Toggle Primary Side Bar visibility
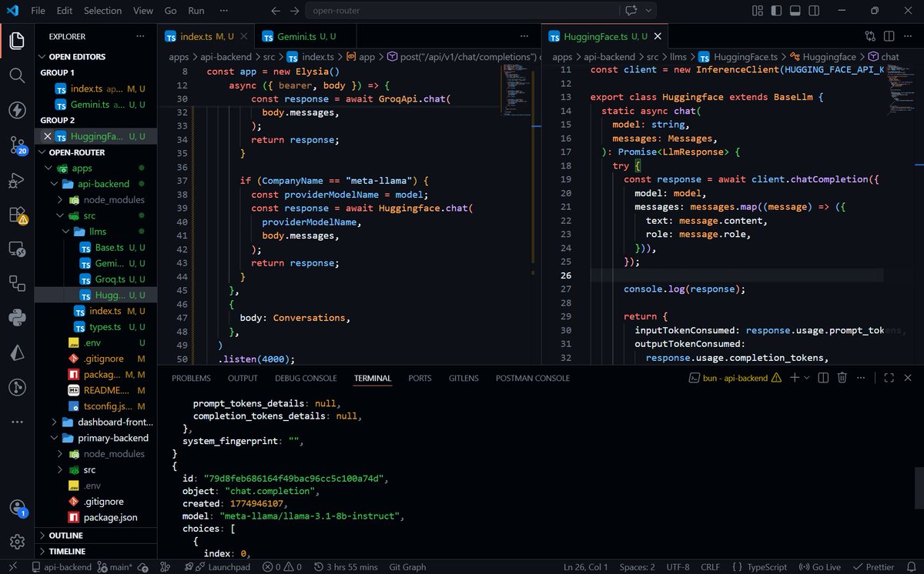Screen dimensions: 924x574 (x=778, y=11)
